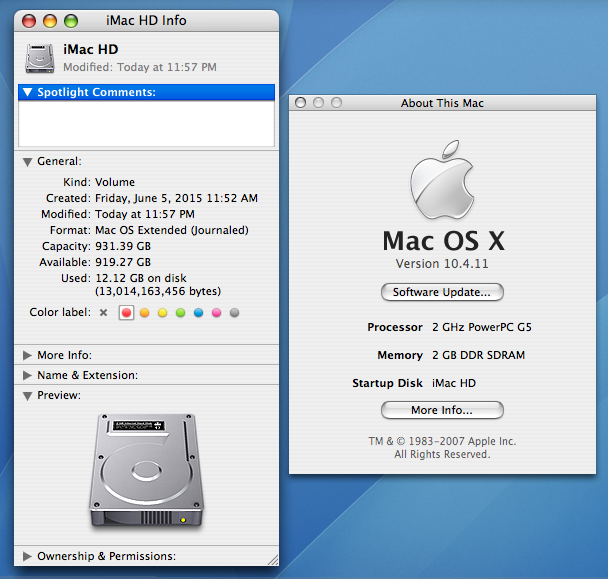
Task: Click the Created date Friday, June 5, 2015
Action: [x=176, y=198]
